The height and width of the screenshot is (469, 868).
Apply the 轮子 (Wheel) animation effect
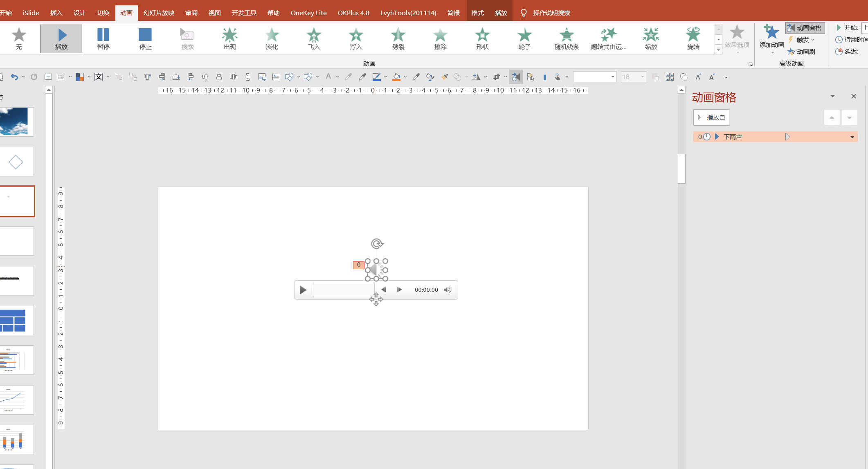(525, 39)
